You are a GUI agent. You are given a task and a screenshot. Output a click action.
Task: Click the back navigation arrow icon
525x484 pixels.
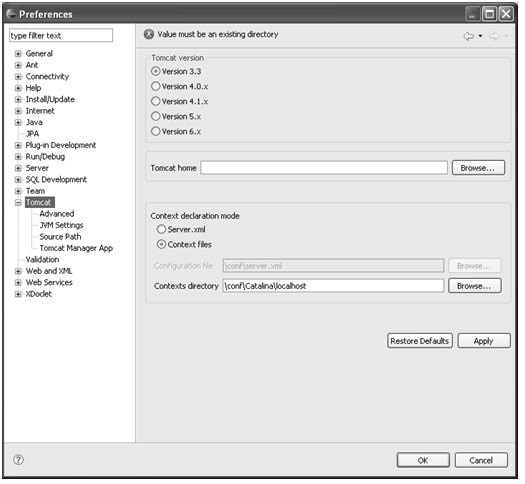click(x=468, y=36)
